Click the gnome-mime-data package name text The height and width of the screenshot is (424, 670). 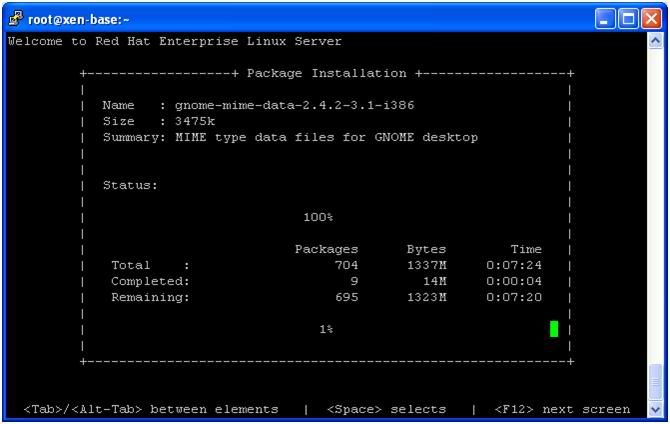tap(294, 105)
